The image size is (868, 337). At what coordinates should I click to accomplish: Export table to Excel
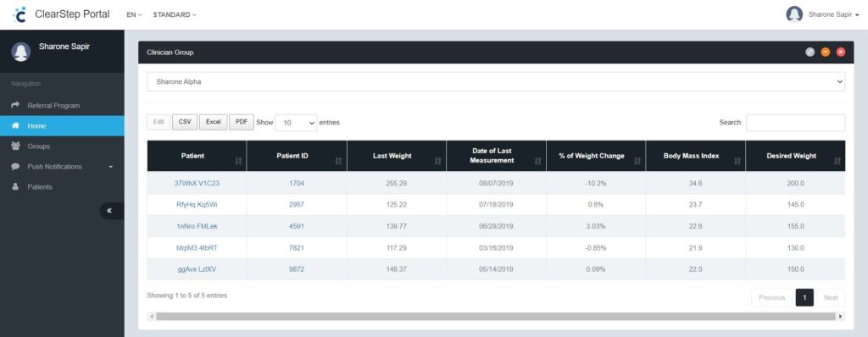click(213, 122)
